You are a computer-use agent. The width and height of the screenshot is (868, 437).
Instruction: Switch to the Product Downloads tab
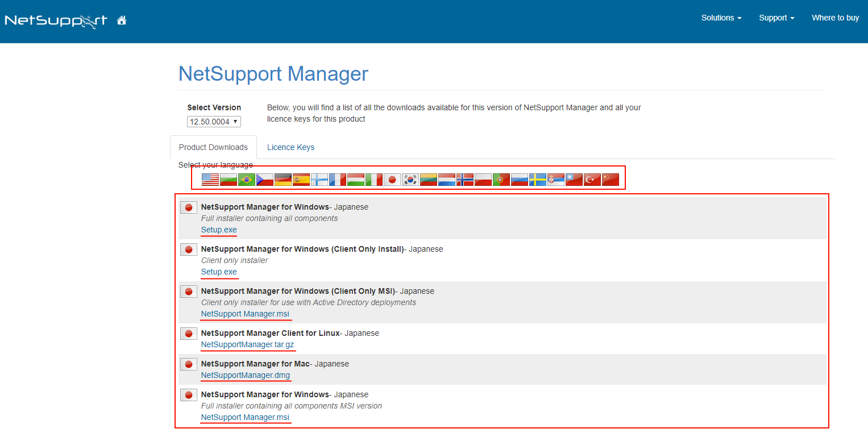[x=213, y=147]
